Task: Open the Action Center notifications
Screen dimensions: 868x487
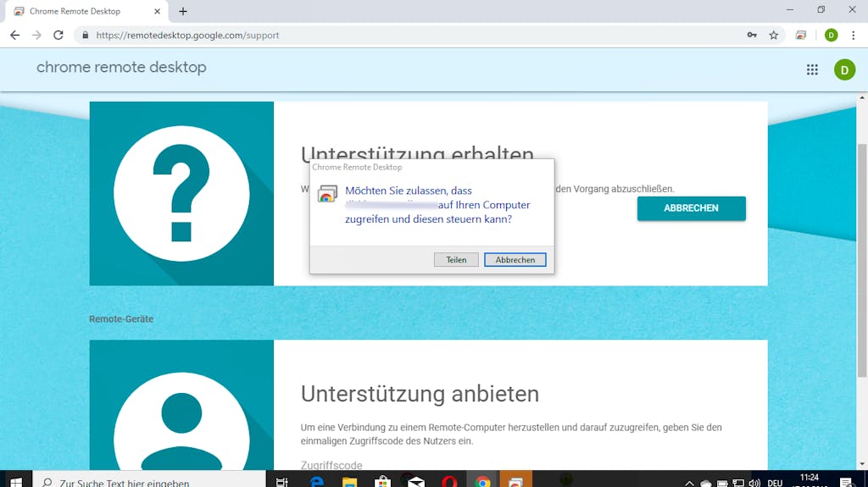Action: (x=847, y=483)
